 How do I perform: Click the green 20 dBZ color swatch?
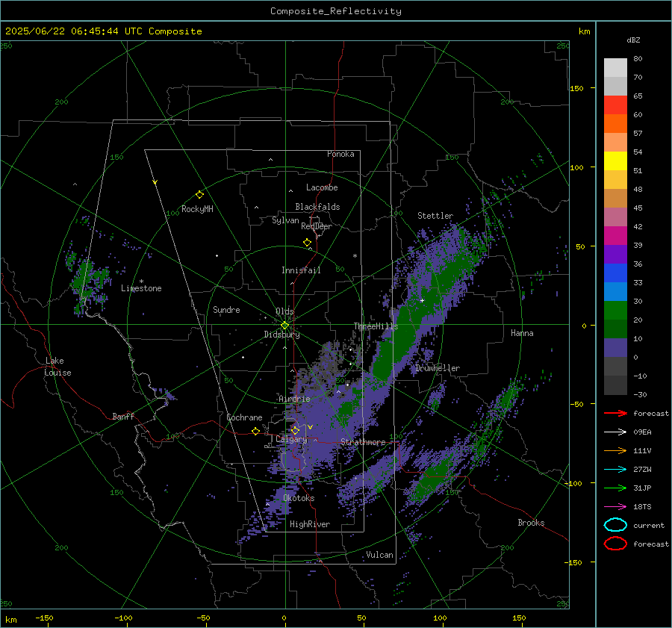(x=615, y=310)
